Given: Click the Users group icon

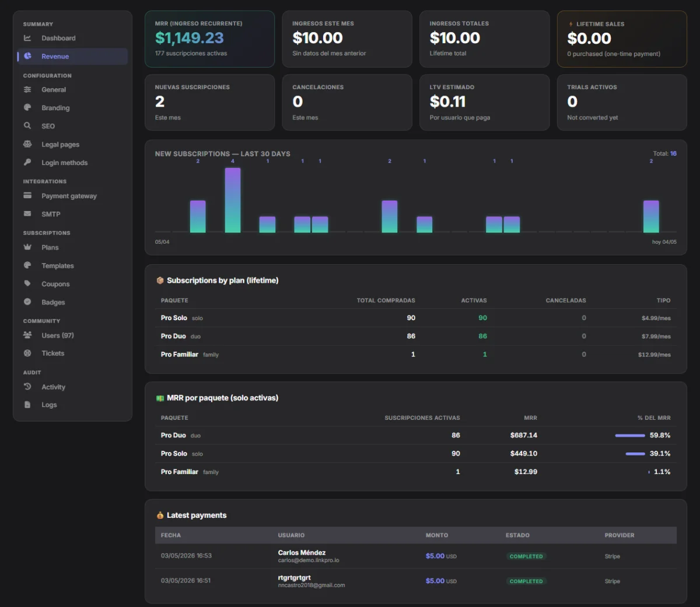Looking at the screenshot, I should [27, 335].
